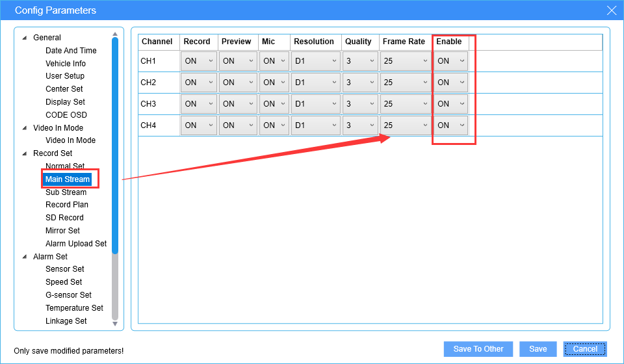Viewport: 624px width, 364px height.
Task: Click sidebar scrollbar down arrow
Action: (x=115, y=324)
